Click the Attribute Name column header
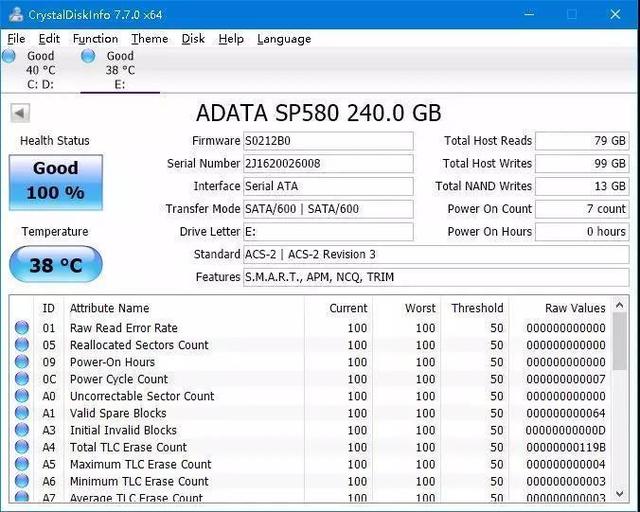Viewport: 640px width, 512px height. [x=184, y=308]
